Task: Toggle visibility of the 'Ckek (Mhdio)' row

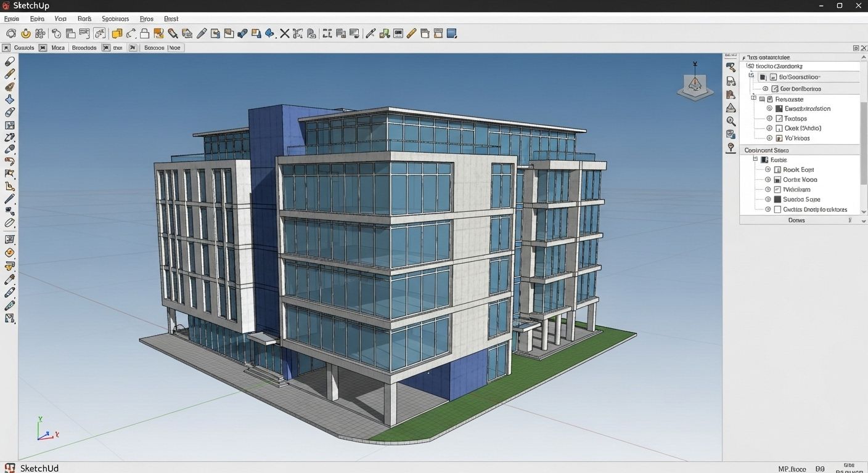Action: (769, 128)
